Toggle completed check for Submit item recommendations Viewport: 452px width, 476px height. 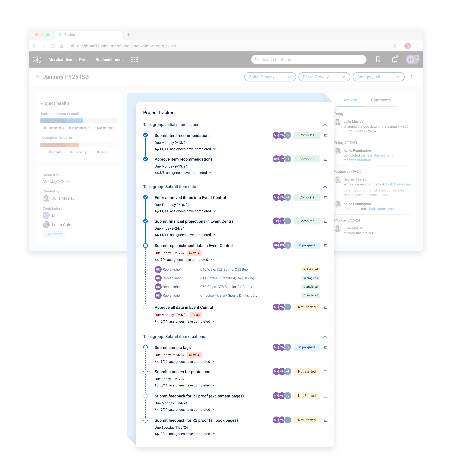coord(146,135)
